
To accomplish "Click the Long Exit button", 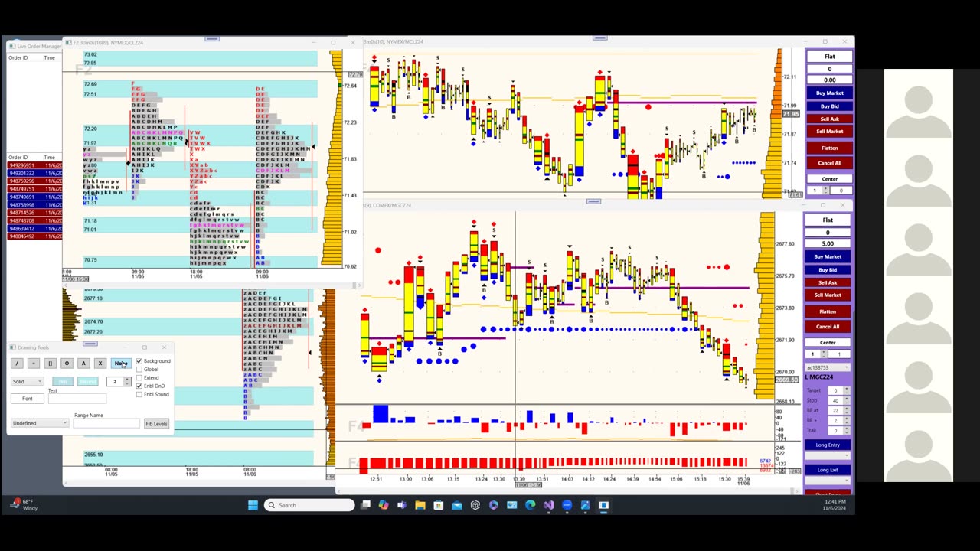I will pos(828,470).
